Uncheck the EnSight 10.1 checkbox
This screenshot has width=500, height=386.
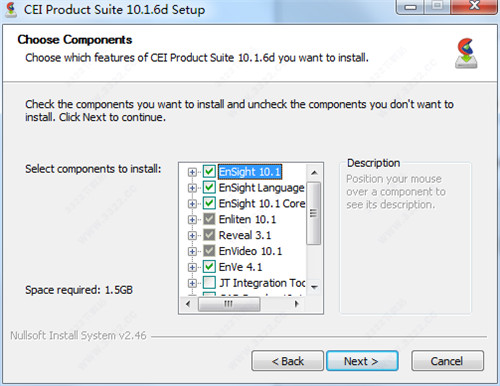(209, 172)
